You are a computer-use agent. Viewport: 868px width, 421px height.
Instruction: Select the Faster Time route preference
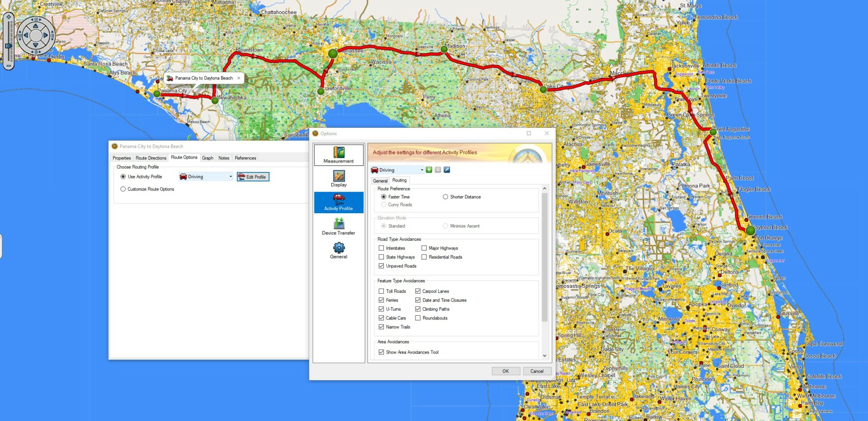click(x=383, y=197)
